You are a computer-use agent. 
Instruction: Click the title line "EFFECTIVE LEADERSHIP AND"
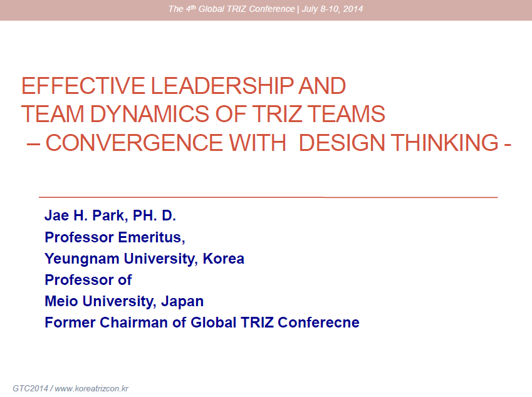tap(183, 86)
